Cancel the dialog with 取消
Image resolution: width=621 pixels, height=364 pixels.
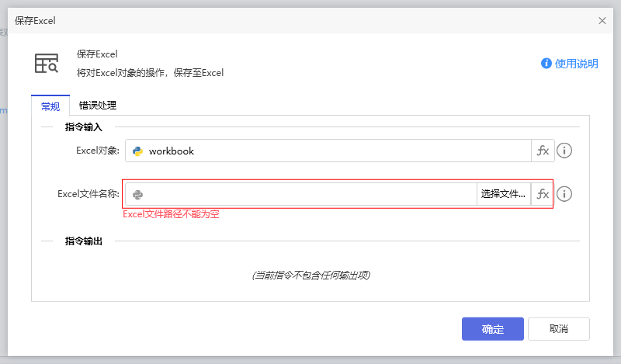pos(558,328)
